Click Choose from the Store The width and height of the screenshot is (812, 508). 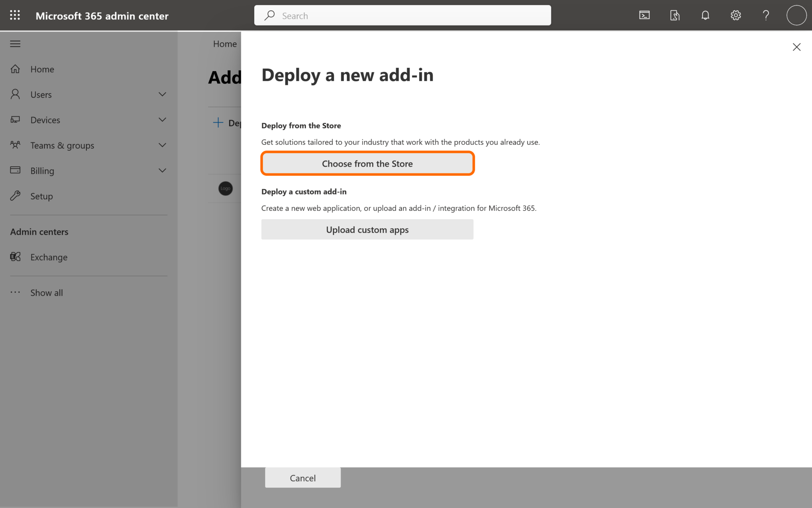[x=367, y=163]
